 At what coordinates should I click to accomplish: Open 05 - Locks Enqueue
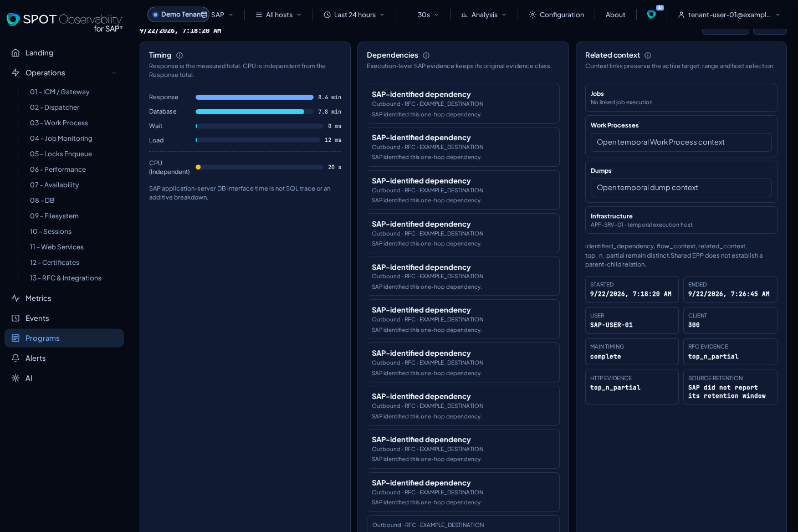click(x=61, y=154)
